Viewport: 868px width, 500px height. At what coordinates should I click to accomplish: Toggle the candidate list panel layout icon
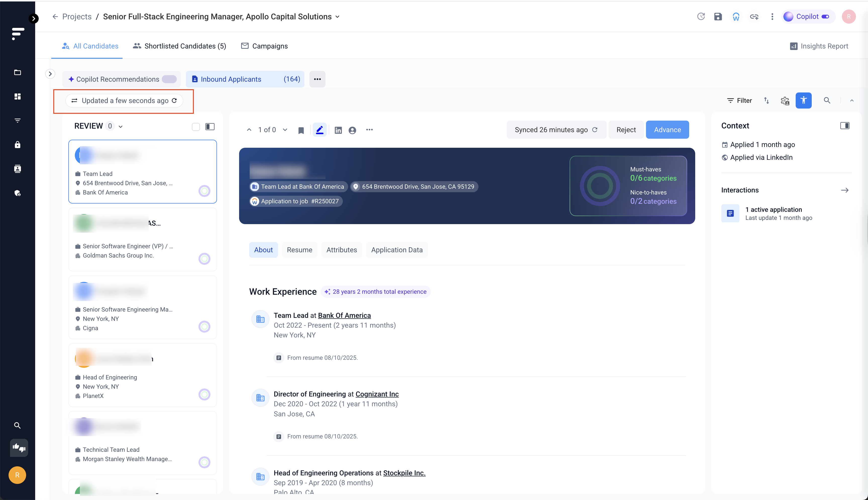tap(210, 127)
